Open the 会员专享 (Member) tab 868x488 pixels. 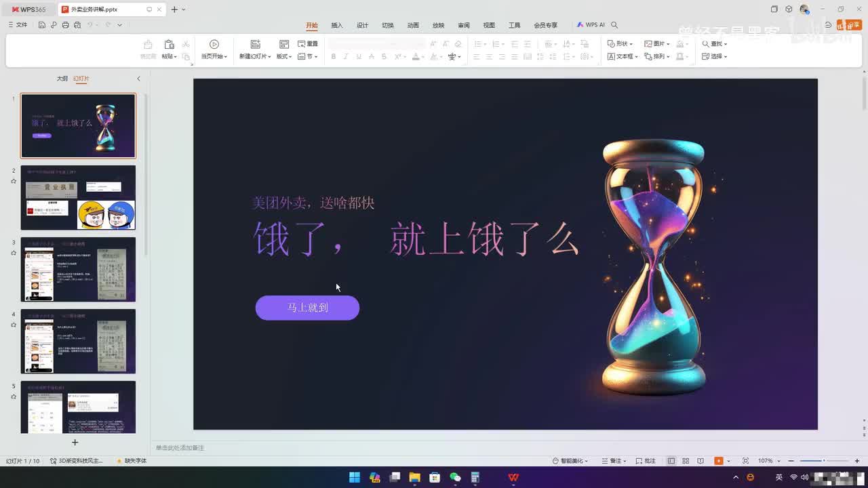(545, 25)
